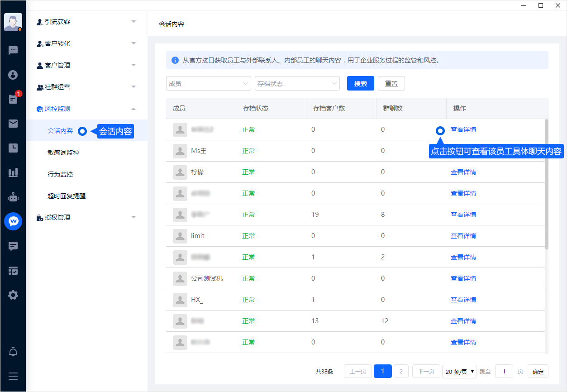
Task: Click 查看详情 link for 柠檬 row
Action: (x=463, y=172)
